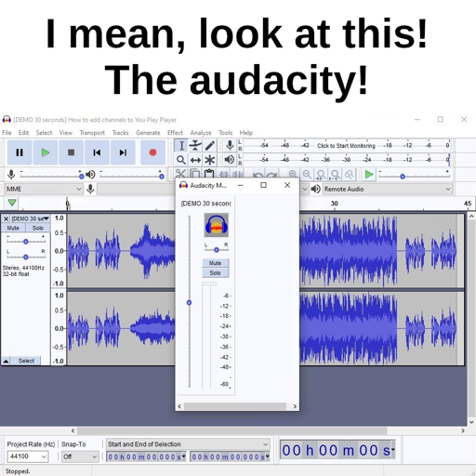
Task: Start recording with the red Record button
Action: pyautogui.click(x=152, y=152)
